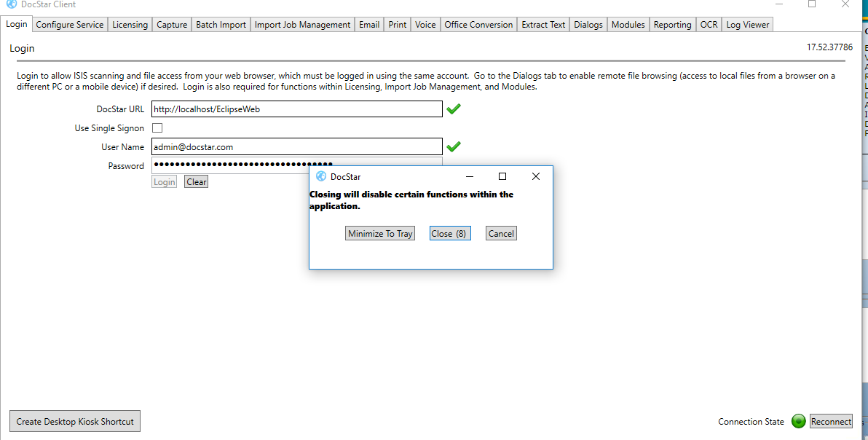868x440 pixels.
Task: Click the dialog warning message text
Action: pyautogui.click(x=411, y=200)
